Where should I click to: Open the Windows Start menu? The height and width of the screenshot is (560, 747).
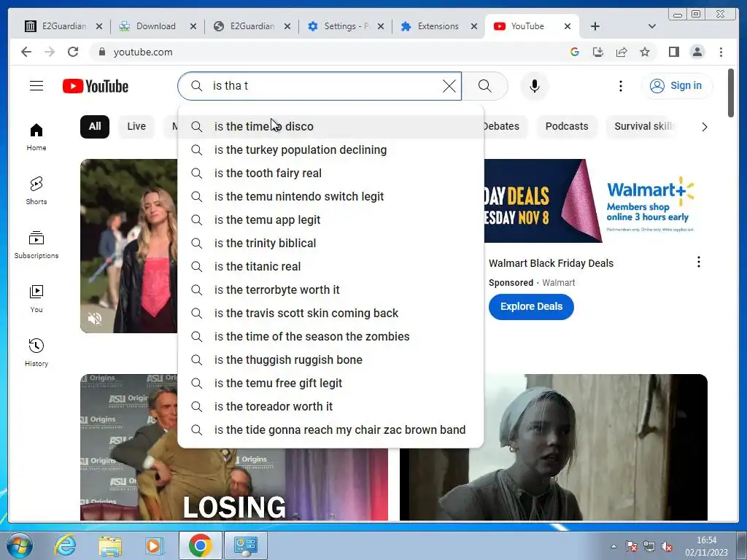click(20, 545)
